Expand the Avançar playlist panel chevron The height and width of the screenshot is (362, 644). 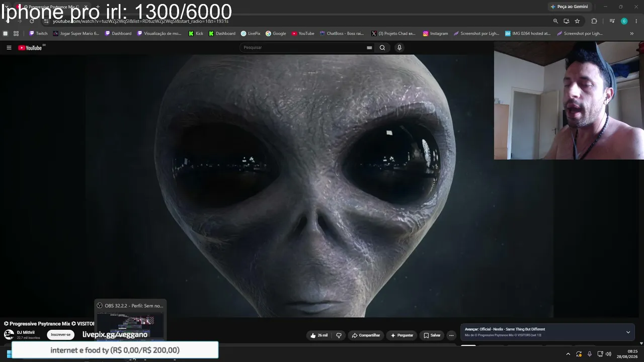[628, 332]
